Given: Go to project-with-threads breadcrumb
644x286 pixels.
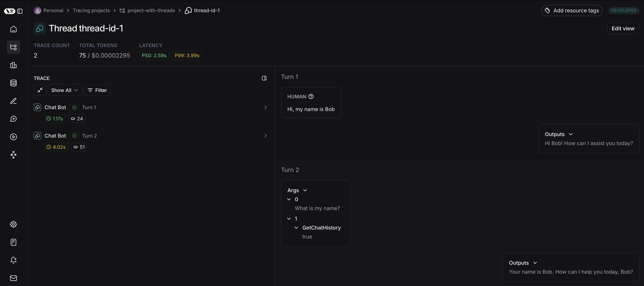Looking at the screenshot, I should point(151,10).
